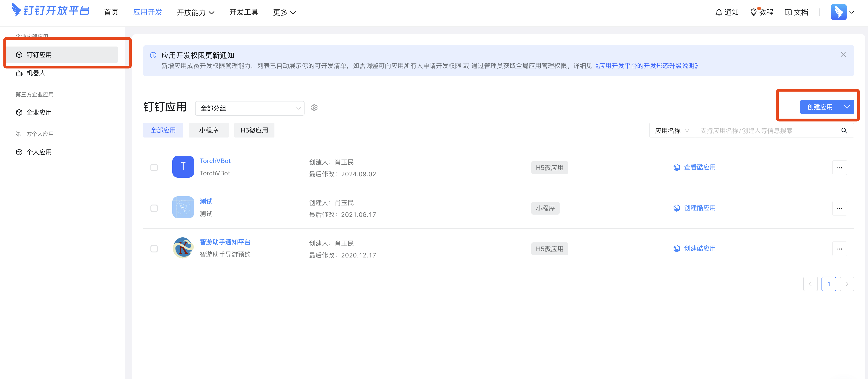Open the TorchVBot app name link
The image size is (868, 379).
point(215,161)
